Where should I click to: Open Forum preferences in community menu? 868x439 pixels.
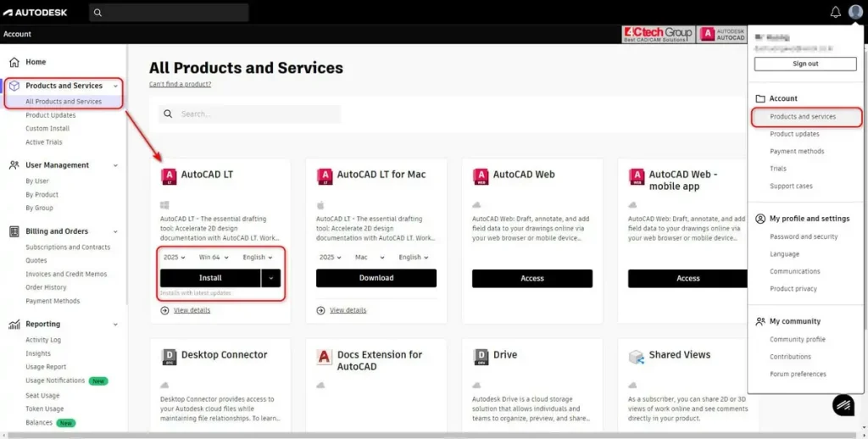[x=798, y=375]
